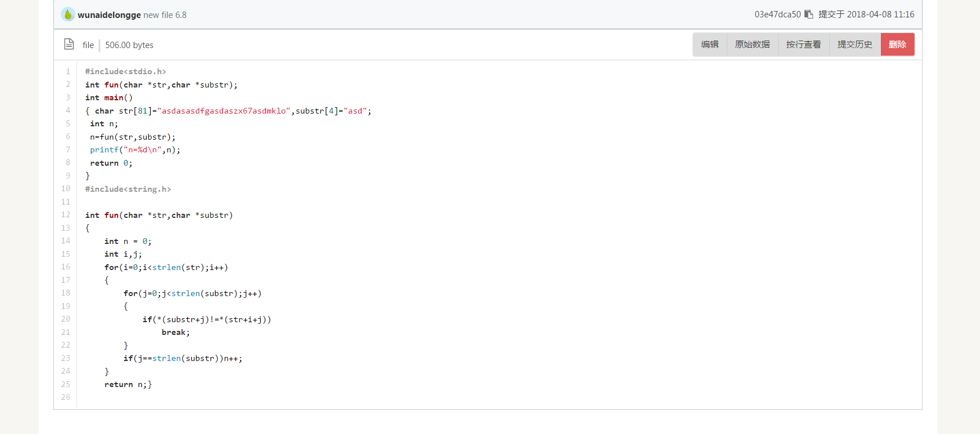Select line number 20 in the gutter
980x434 pixels.
click(66, 319)
